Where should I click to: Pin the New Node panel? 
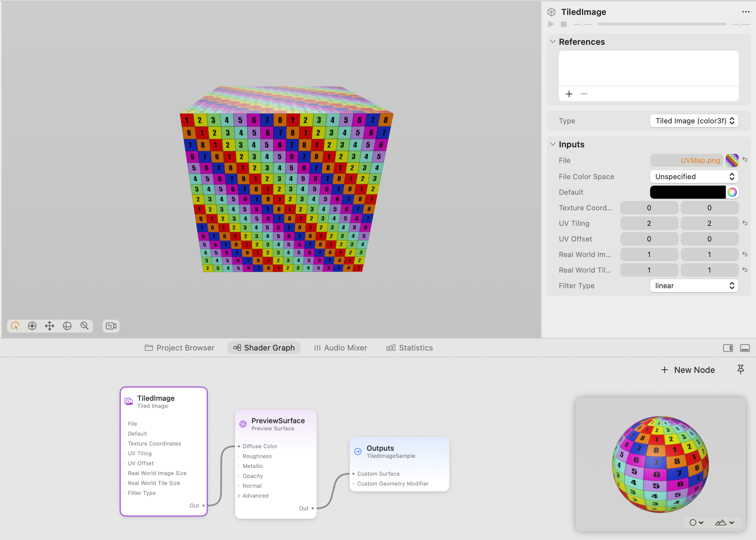pos(741,369)
